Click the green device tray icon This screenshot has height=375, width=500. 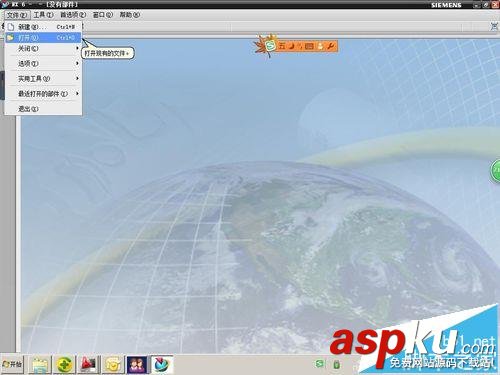click(x=336, y=364)
